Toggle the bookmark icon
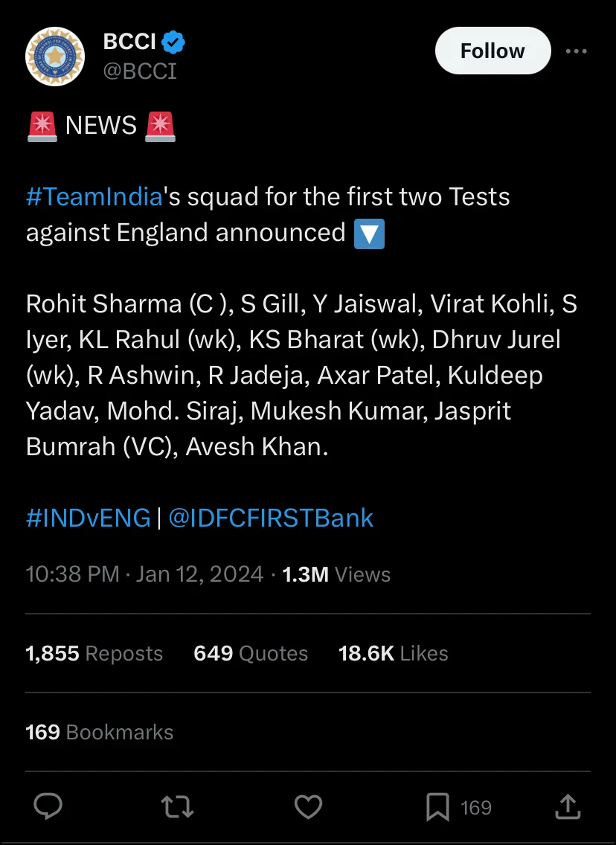Viewport: 616px width, 845px height. pos(437,807)
